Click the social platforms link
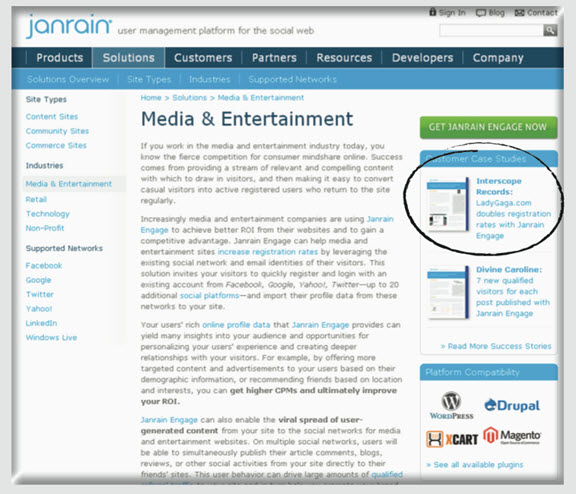This screenshot has height=494, width=576. 209,296
